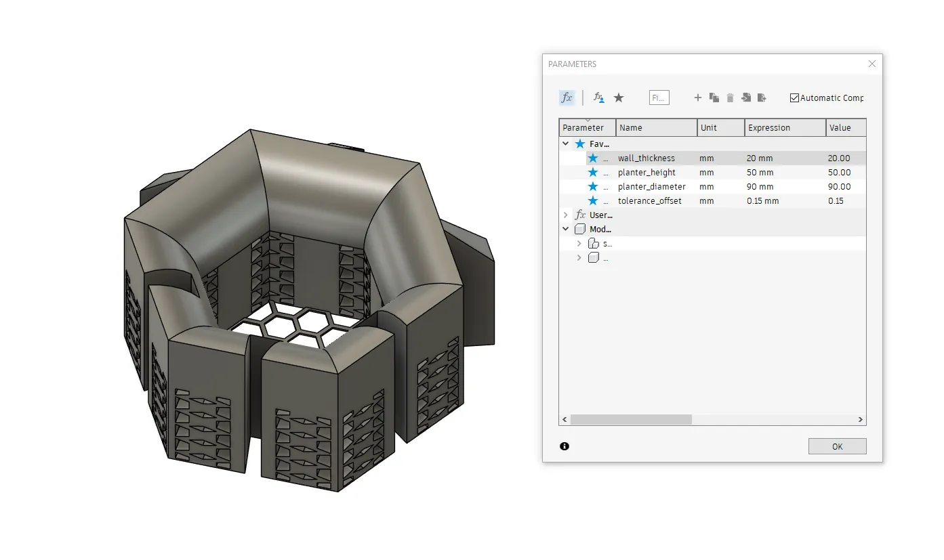Expand the User Parameters group
Screen dimensions: 944x560
click(566, 215)
